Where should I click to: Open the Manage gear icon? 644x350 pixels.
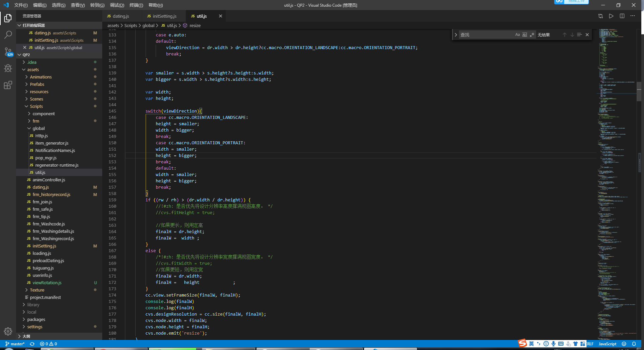click(x=8, y=331)
